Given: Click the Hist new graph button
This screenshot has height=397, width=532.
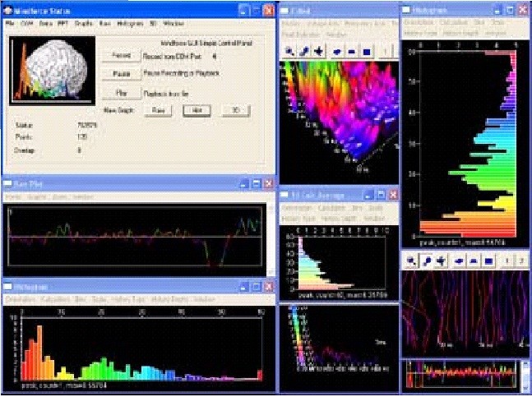Looking at the screenshot, I should pos(197,110).
